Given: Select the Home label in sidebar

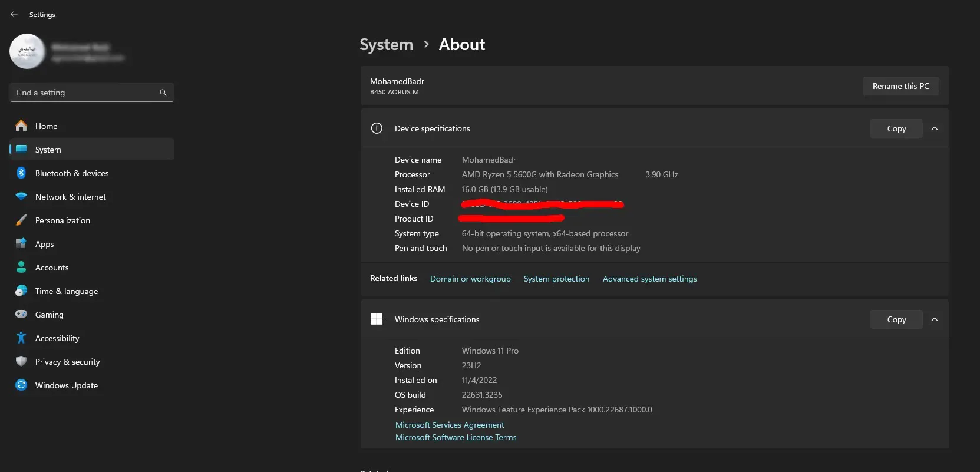Looking at the screenshot, I should coord(47,126).
